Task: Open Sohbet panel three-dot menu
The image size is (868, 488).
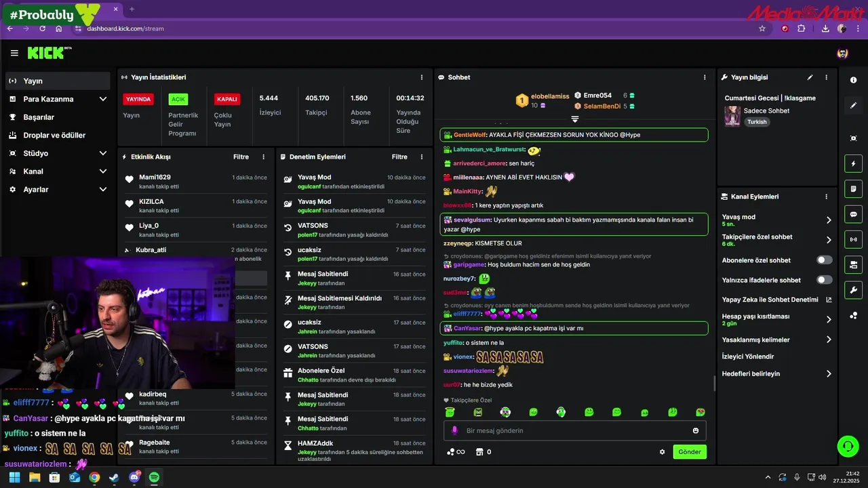Action: pos(705,77)
